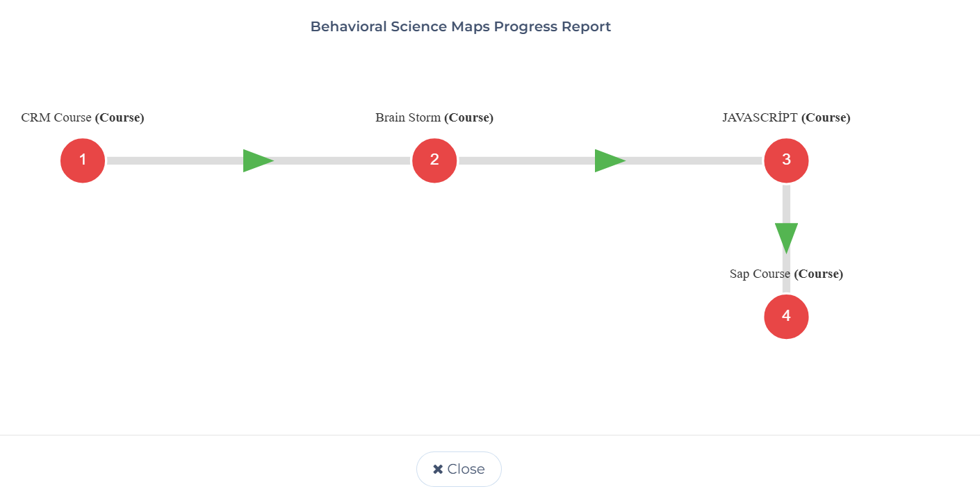Click green arrow between steps 1 and 2

[x=258, y=160]
